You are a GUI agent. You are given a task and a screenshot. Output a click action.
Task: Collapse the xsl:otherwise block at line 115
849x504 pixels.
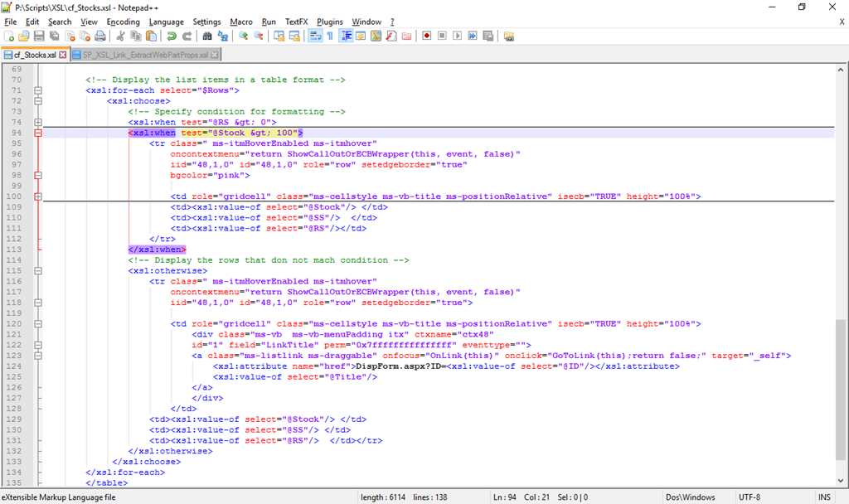(37, 270)
